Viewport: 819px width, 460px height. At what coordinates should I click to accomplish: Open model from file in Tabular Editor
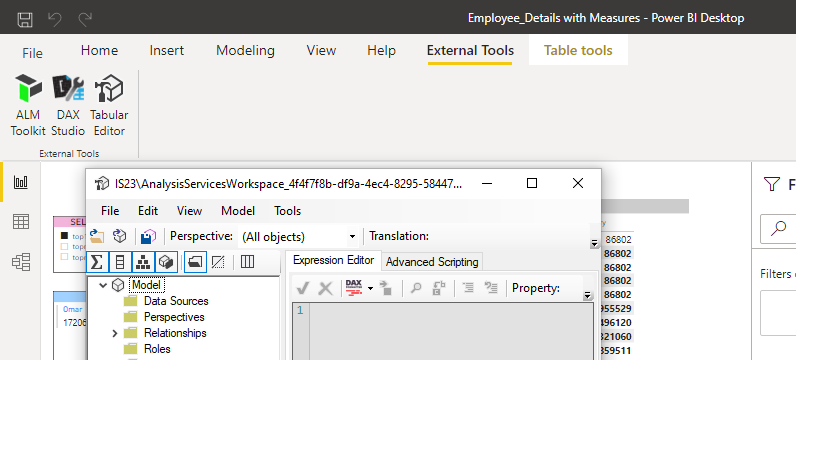(x=97, y=236)
